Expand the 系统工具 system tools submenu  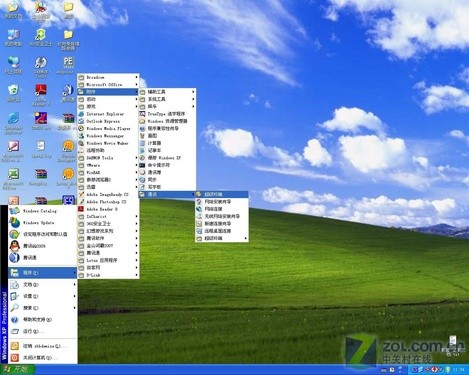[167, 99]
